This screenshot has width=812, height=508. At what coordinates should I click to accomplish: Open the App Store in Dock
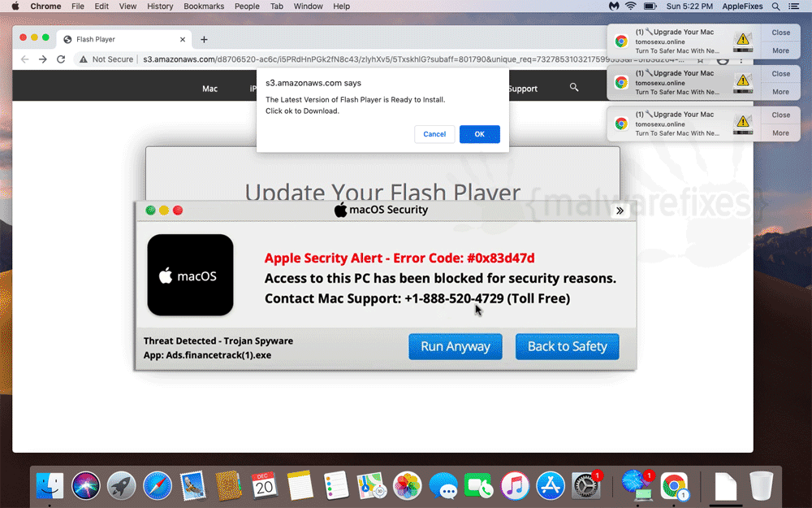click(550, 486)
